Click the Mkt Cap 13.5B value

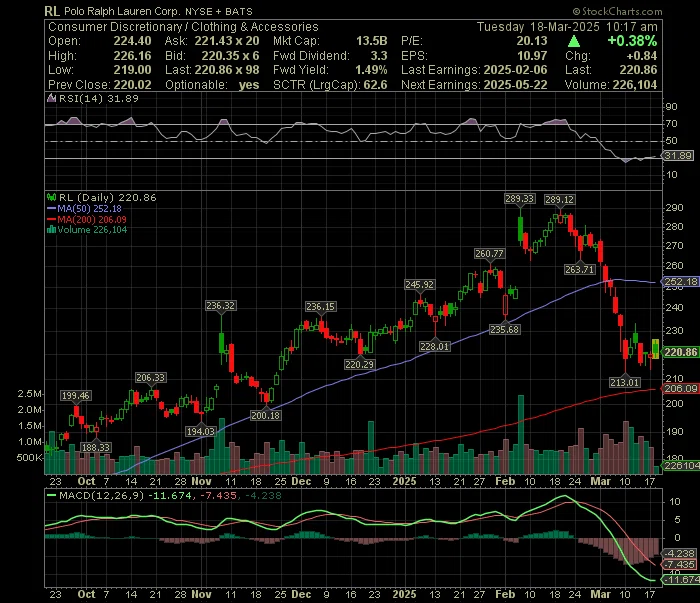(371, 41)
